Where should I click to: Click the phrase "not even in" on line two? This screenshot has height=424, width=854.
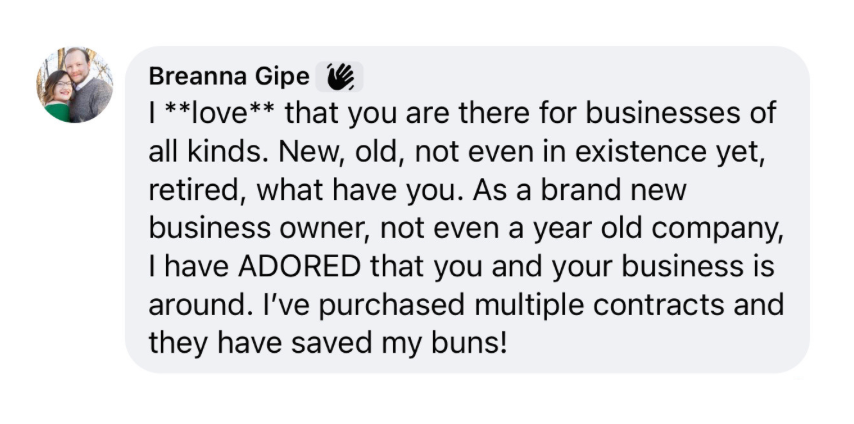(466, 151)
